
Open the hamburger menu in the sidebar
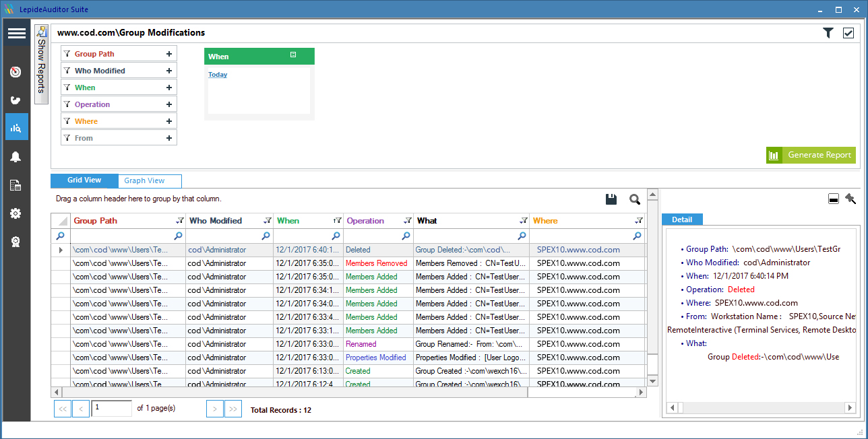16,33
